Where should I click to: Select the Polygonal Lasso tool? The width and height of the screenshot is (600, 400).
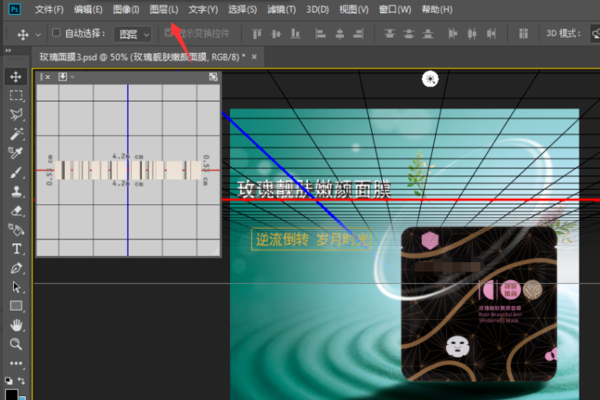pyautogui.click(x=16, y=114)
